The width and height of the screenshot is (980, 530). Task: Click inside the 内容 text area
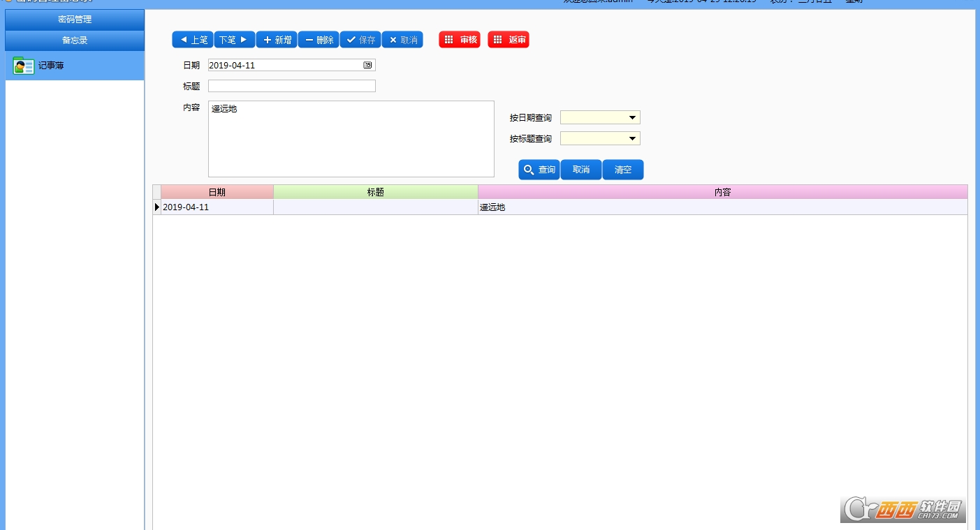(x=351, y=139)
